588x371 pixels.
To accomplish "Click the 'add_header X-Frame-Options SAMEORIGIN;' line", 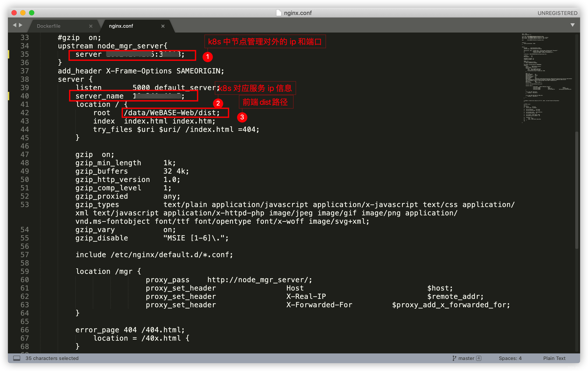I will (x=141, y=71).
